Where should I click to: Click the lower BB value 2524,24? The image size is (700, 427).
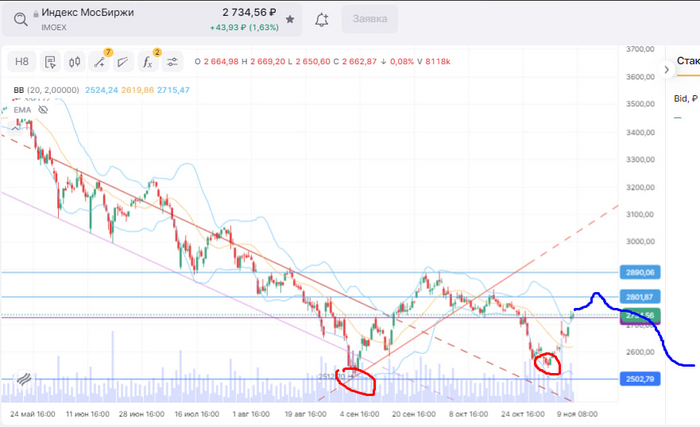[101, 90]
